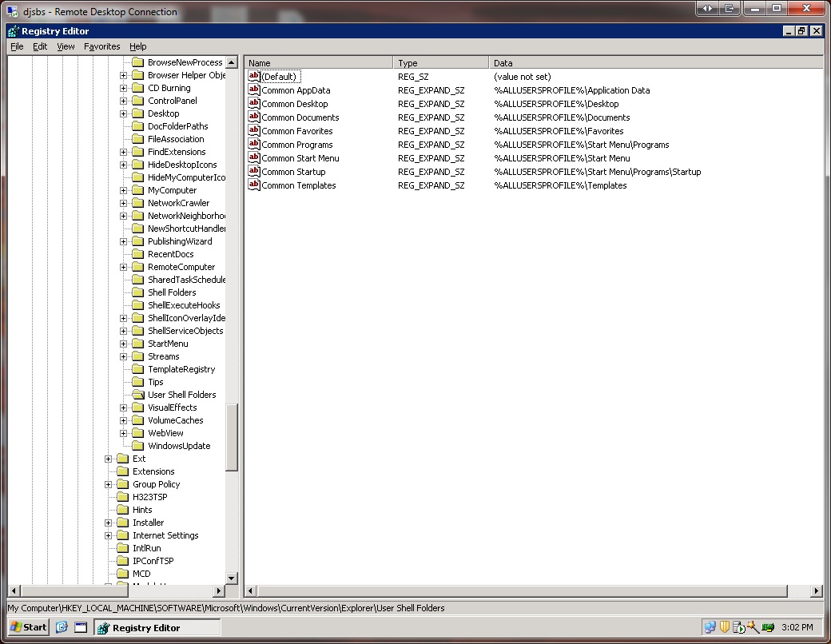The width and height of the screenshot is (831, 644).
Task: Click the (Default) value icon
Action: (x=254, y=77)
